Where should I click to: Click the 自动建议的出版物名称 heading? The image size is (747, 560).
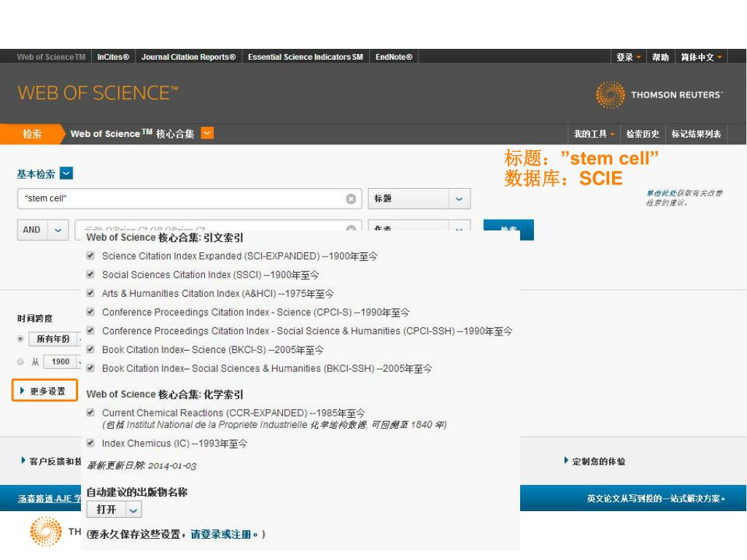click(x=136, y=492)
